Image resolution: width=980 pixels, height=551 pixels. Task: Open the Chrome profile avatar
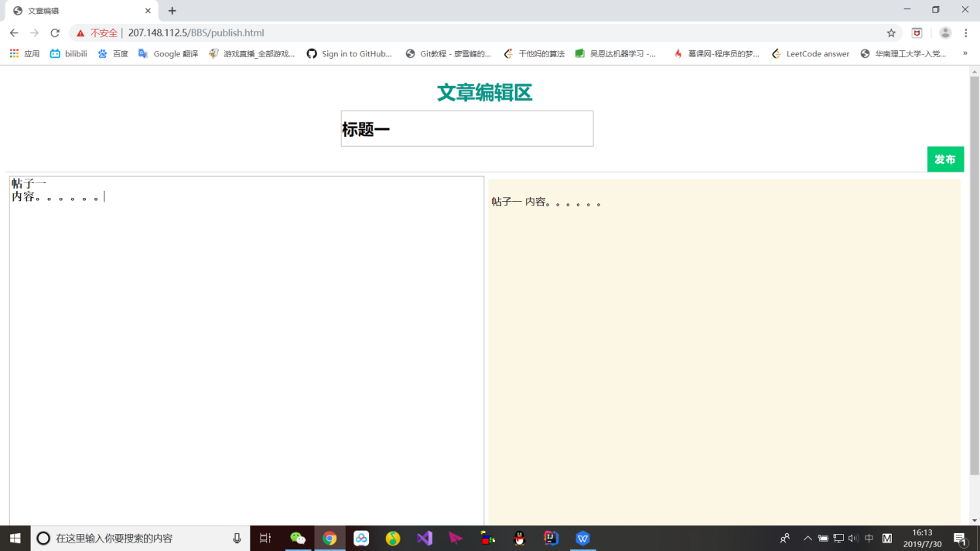point(945,33)
